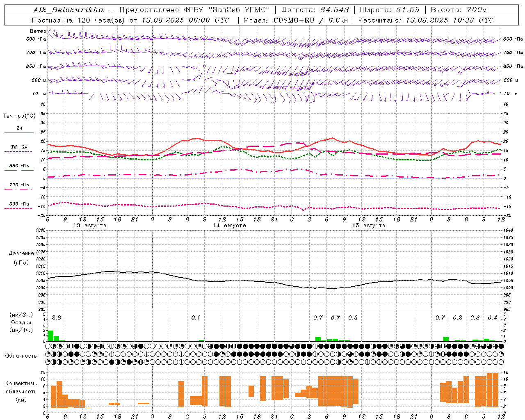Click the model name COSMO-RU / 6.6км
The height and width of the screenshot is (420, 525).
coord(311,20)
